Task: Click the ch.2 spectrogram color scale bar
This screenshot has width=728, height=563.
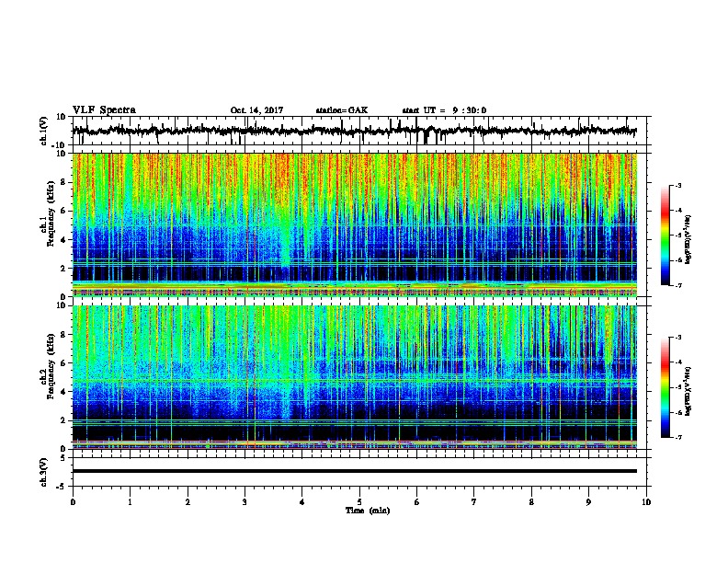Action: coord(665,387)
